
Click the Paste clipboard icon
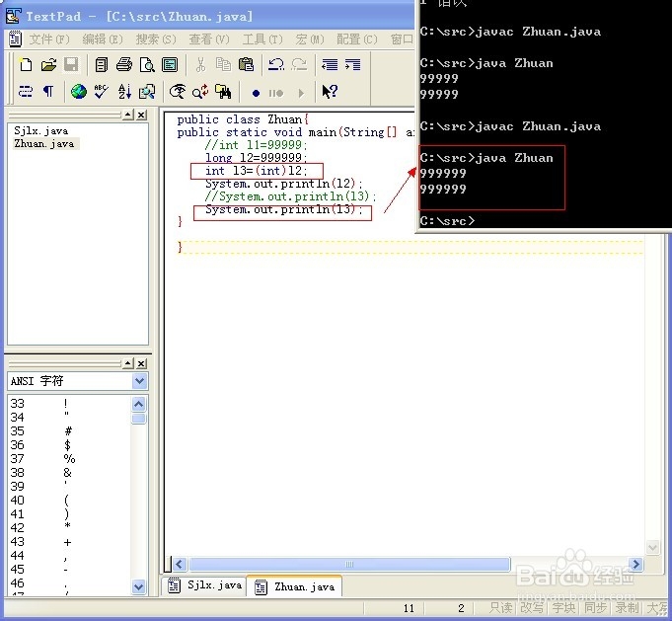[x=246, y=65]
